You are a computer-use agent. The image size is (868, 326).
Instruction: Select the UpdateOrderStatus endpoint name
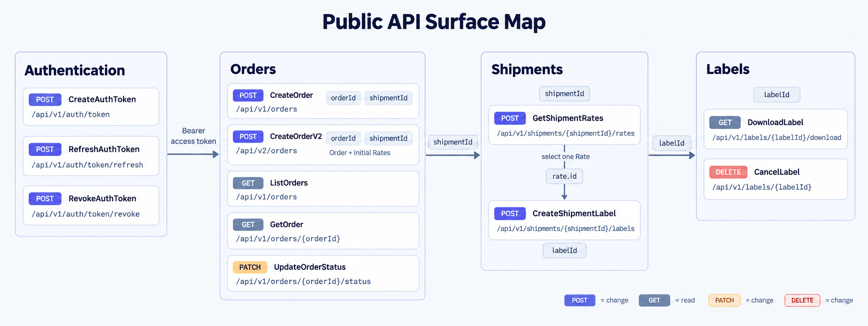(x=310, y=267)
